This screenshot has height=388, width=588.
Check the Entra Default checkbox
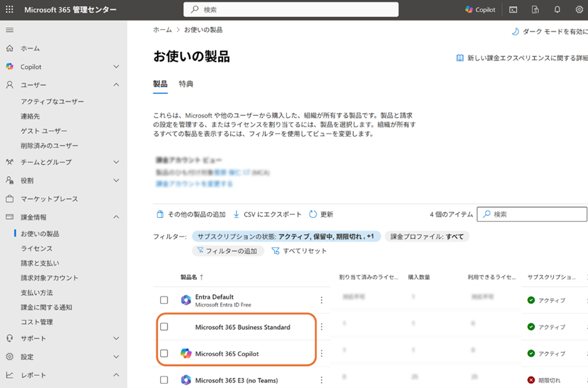click(x=164, y=300)
